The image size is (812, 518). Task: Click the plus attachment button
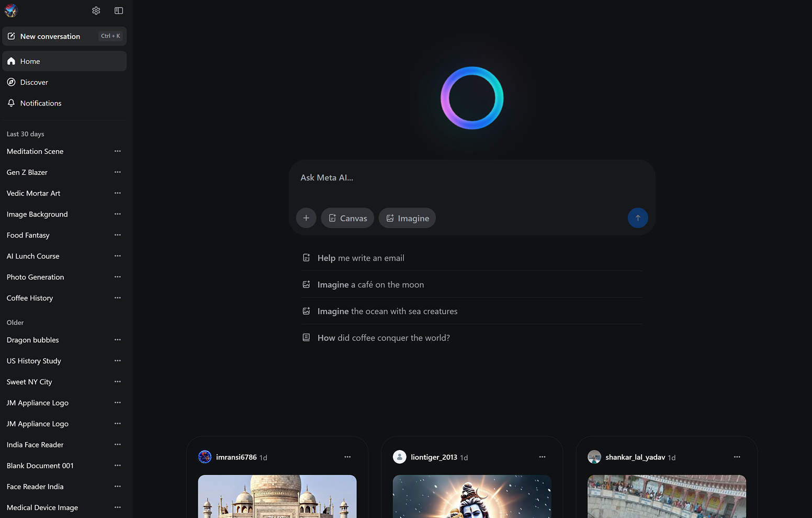[x=306, y=218]
